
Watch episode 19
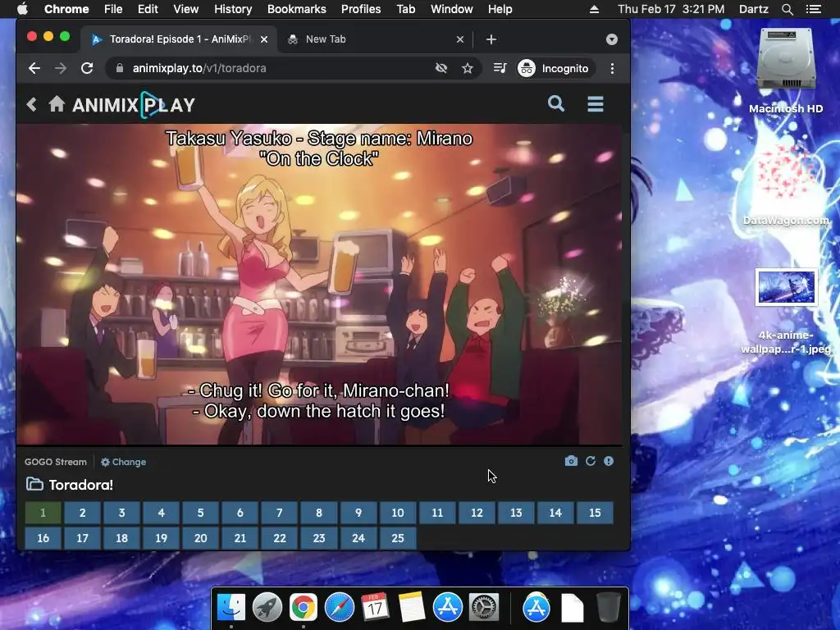162,538
